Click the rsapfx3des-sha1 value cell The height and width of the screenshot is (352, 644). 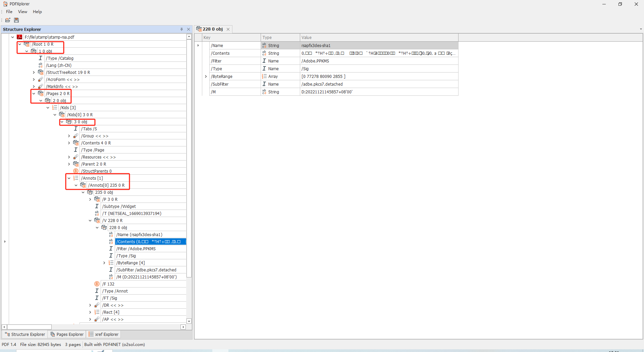pos(379,45)
